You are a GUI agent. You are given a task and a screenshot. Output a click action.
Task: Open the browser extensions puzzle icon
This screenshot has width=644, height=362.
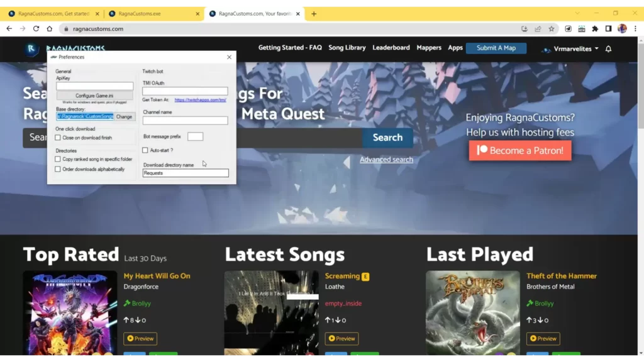pos(595,29)
